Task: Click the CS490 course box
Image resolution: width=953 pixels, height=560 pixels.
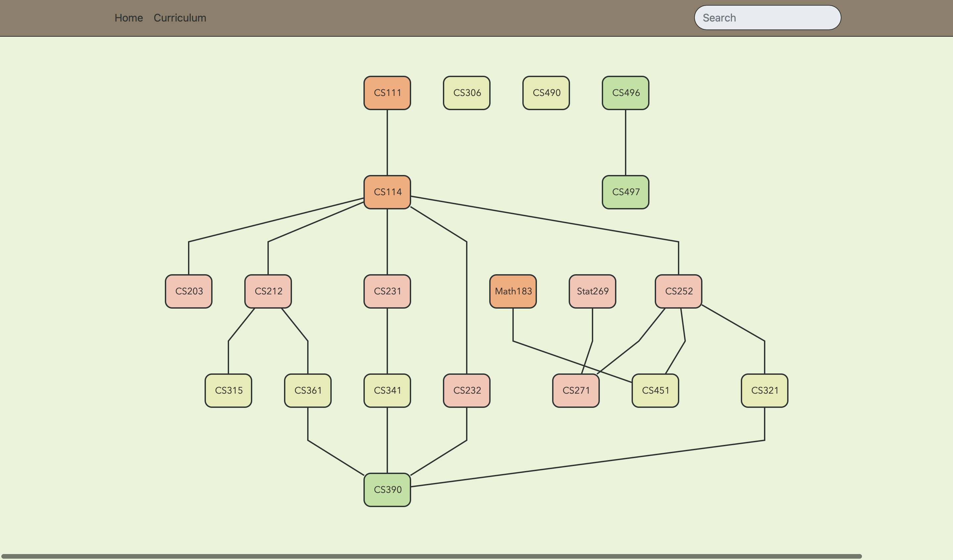Action: pos(546,93)
